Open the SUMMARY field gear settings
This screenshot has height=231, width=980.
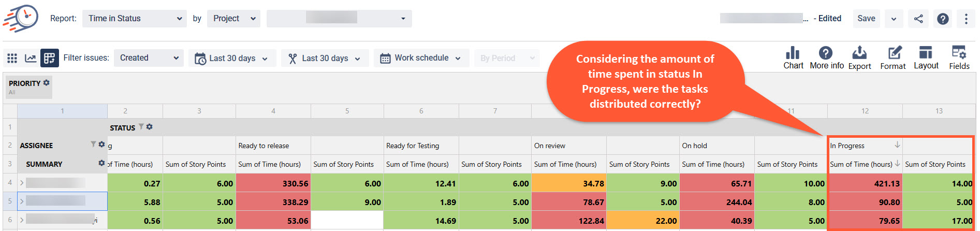coord(101,163)
